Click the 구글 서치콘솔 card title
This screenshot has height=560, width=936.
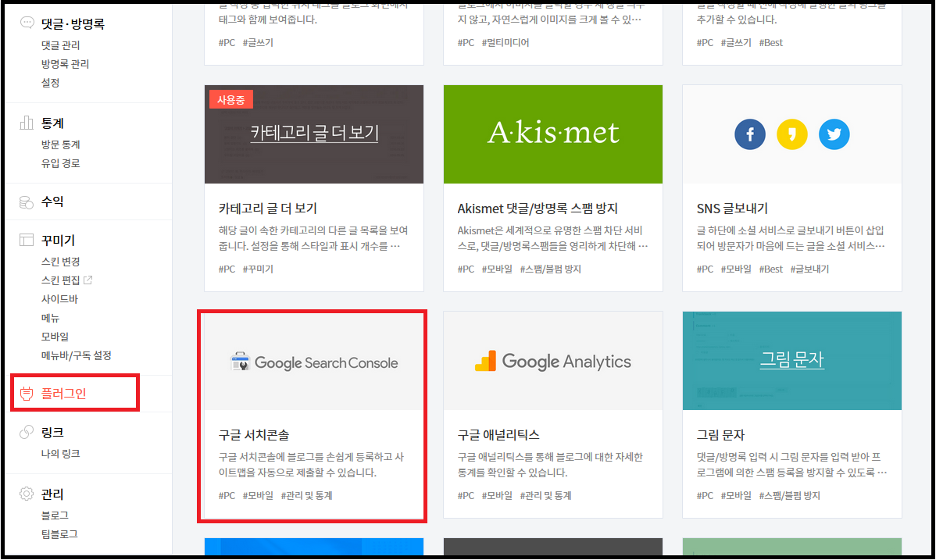tap(254, 435)
